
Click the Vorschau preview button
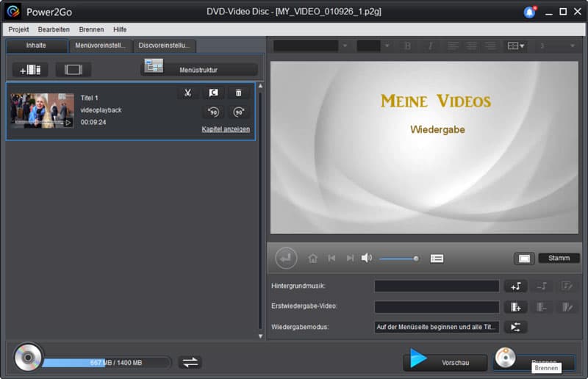coord(445,362)
